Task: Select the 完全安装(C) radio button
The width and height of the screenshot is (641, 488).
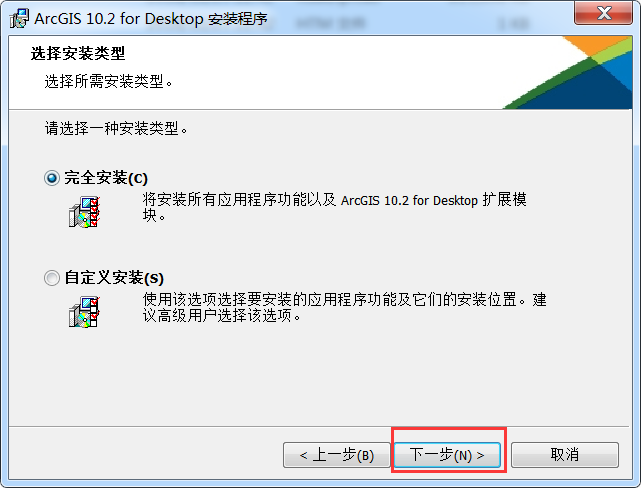Action: tap(52, 178)
